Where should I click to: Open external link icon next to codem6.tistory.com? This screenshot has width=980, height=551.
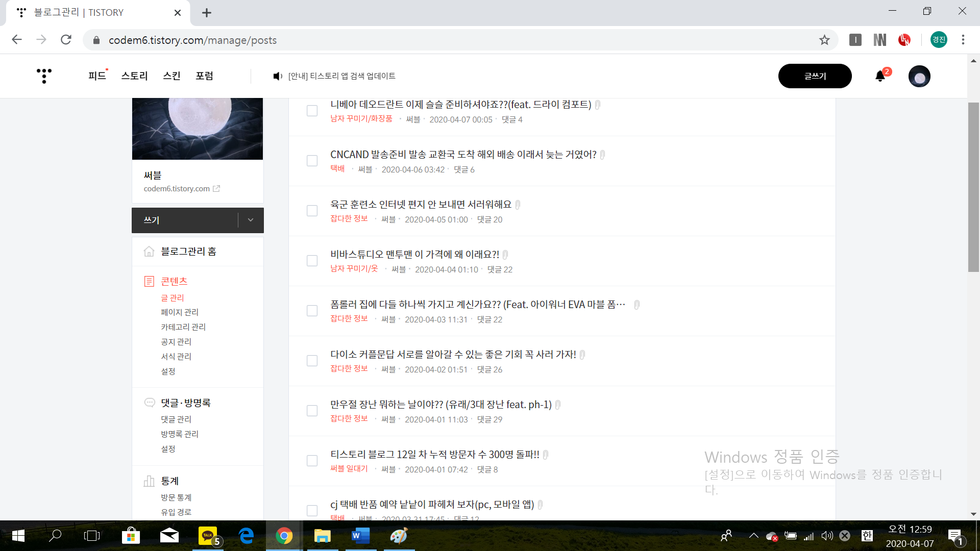tap(216, 189)
